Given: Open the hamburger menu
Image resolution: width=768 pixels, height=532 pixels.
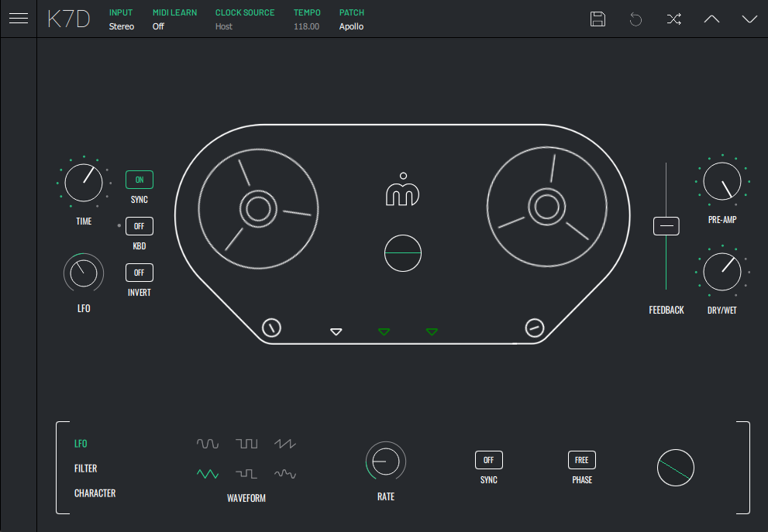Looking at the screenshot, I should click(x=19, y=19).
